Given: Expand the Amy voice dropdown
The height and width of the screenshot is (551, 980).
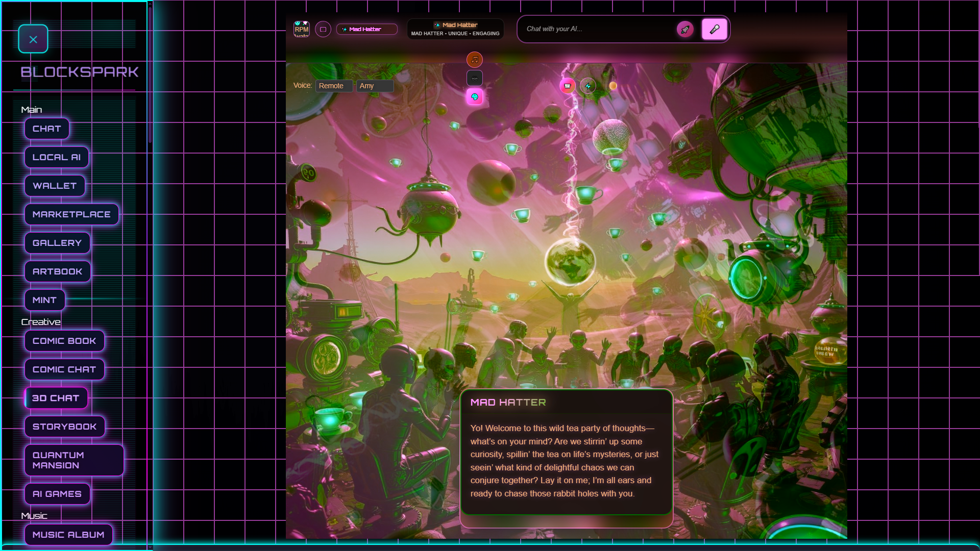Looking at the screenshot, I should [375, 86].
